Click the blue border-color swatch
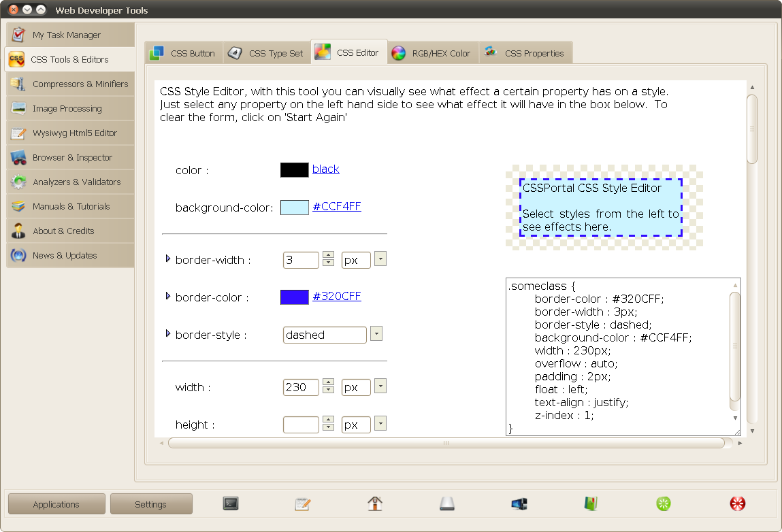This screenshot has width=782, height=532. click(x=294, y=297)
